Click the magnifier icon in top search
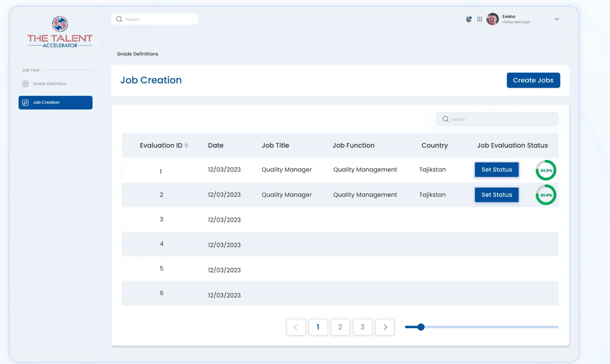This screenshot has width=610, height=364. [x=119, y=19]
